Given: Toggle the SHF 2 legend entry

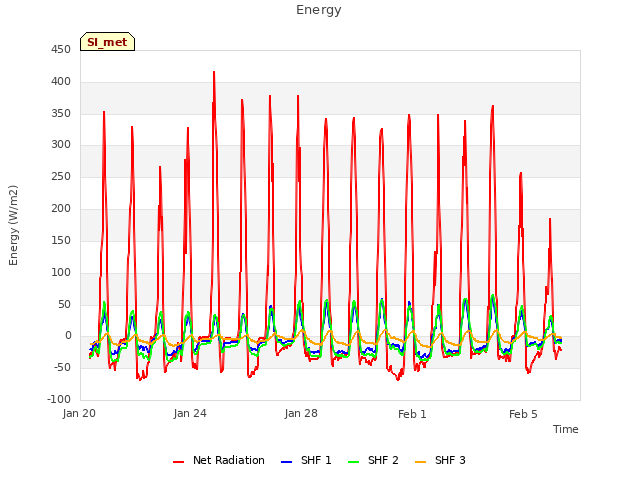Looking at the screenshot, I should tap(373, 460).
